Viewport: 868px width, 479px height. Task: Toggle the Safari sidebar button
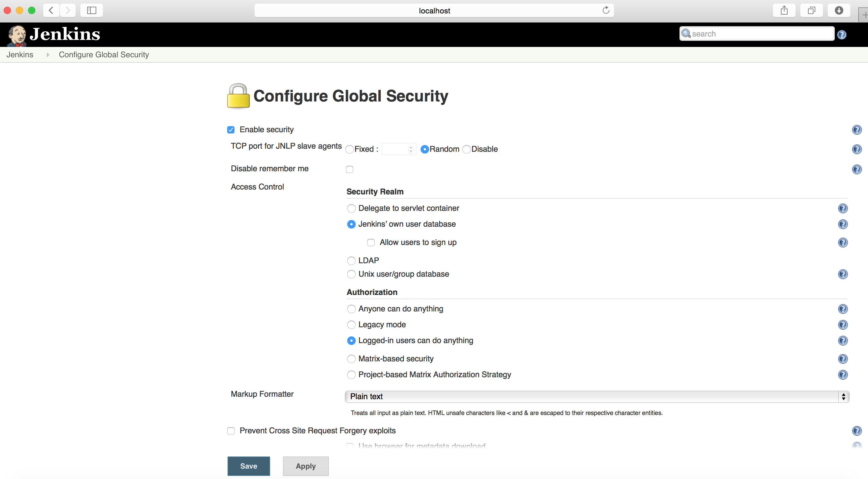click(91, 10)
